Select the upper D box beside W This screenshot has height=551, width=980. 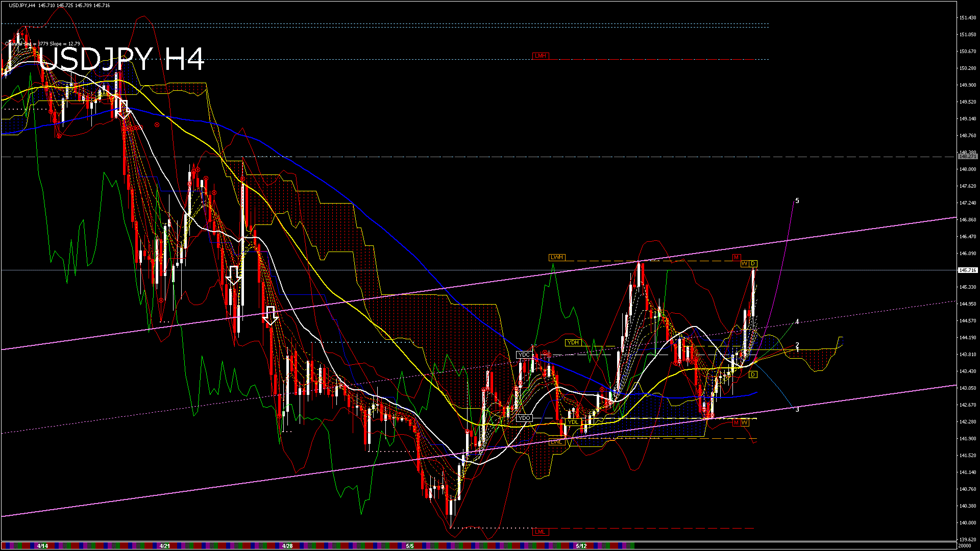tap(753, 263)
